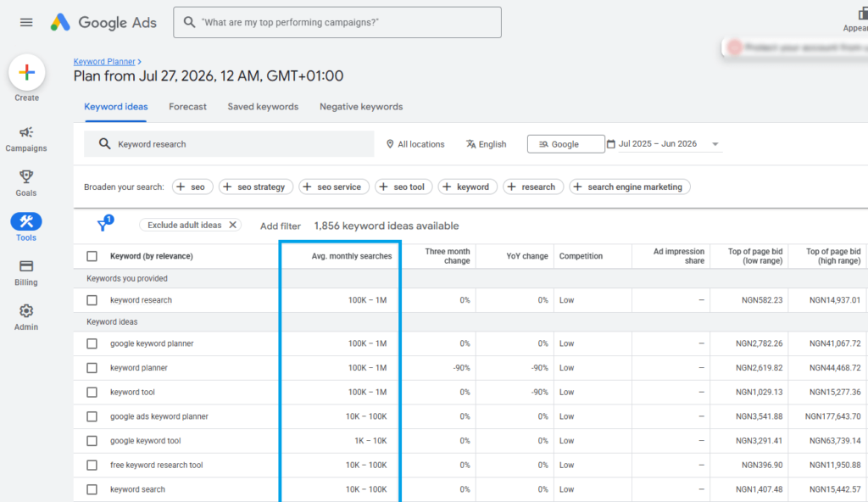Screen dimensions: 868x502
Task: Open the Google search network selector
Action: pyautogui.click(x=565, y=144)
